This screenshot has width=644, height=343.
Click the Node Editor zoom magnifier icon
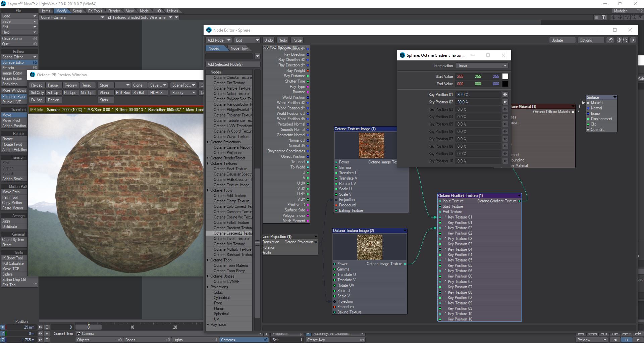pyautogui.click(x=625, y=40)
